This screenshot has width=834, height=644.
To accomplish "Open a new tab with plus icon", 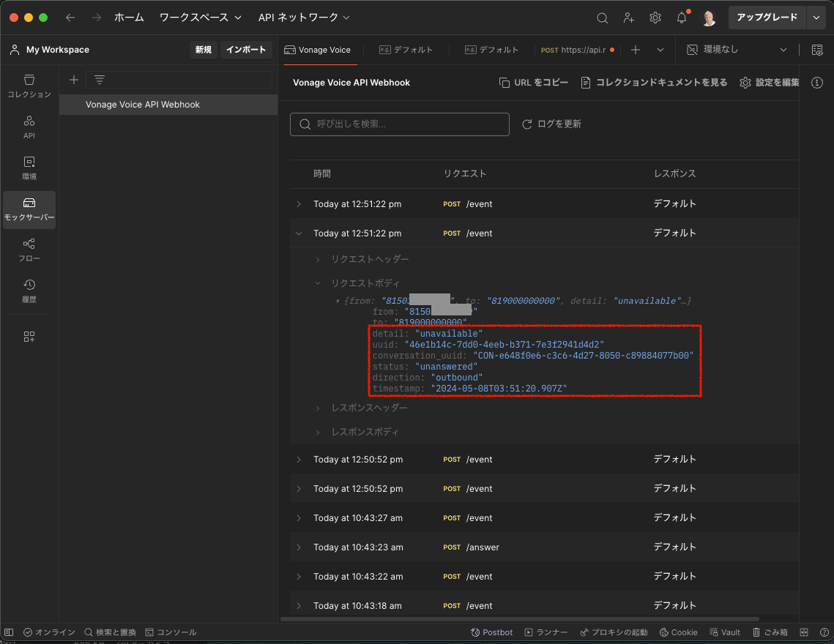I will pos(636,50).
